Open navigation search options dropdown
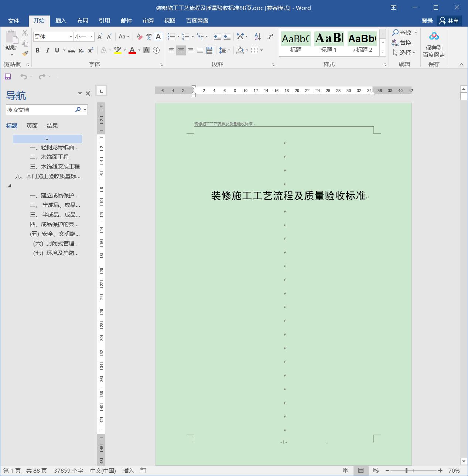The image size is (468, 476). click(x=85, y=110)
